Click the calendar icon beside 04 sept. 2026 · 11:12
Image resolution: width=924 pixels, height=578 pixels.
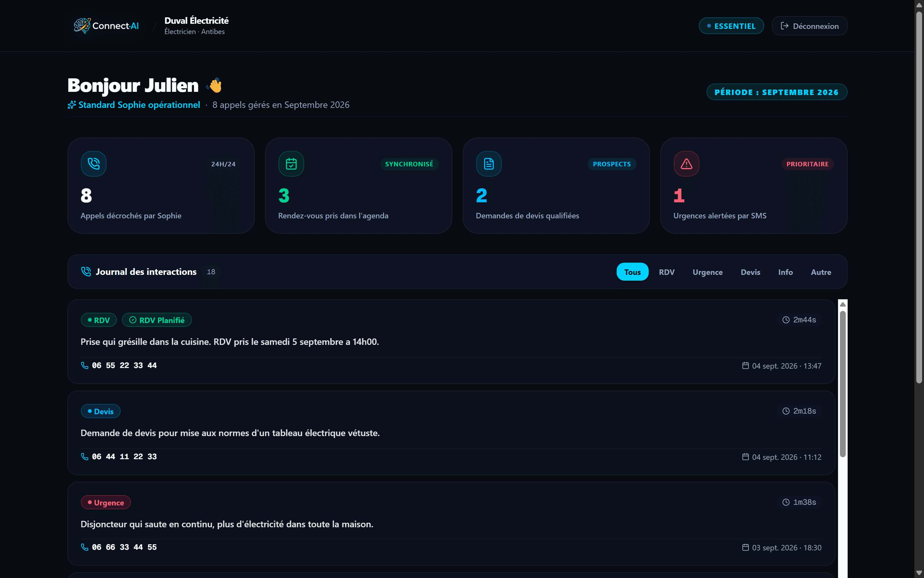pos(745,456)
